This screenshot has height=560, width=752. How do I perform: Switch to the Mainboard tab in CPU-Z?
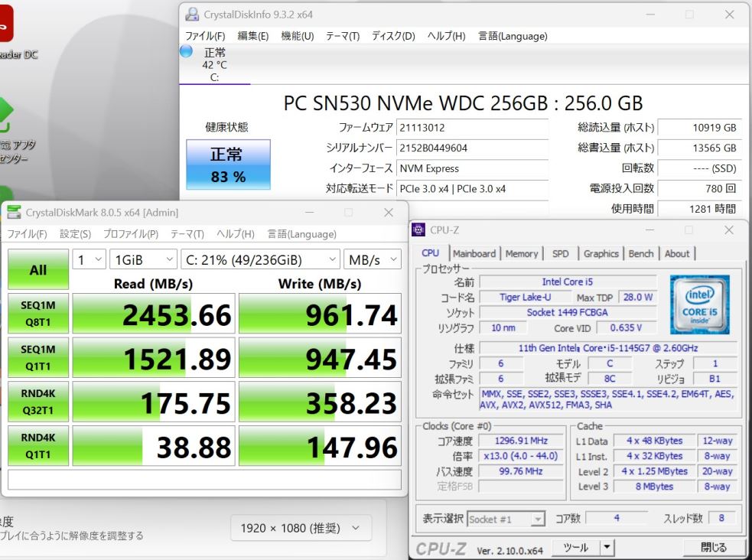pyautogui.click(x=474, y=254)
